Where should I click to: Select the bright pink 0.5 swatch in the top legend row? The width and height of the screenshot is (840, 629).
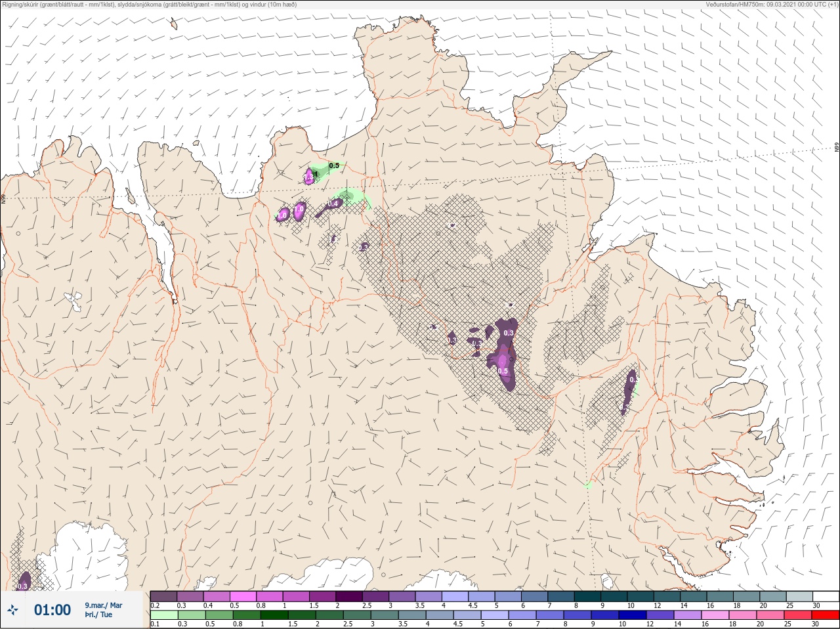pos(243,596)
